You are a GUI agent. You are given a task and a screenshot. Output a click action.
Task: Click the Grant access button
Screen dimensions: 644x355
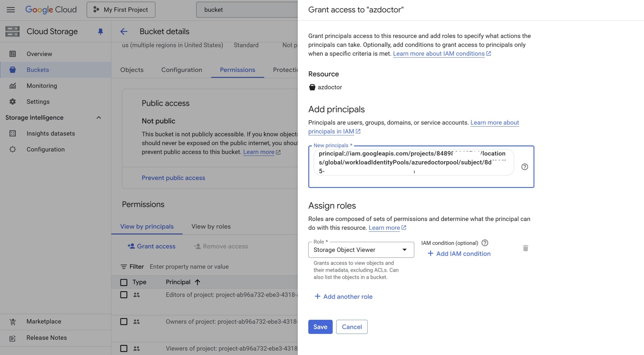pyautogui.click(x=152, y=246)
